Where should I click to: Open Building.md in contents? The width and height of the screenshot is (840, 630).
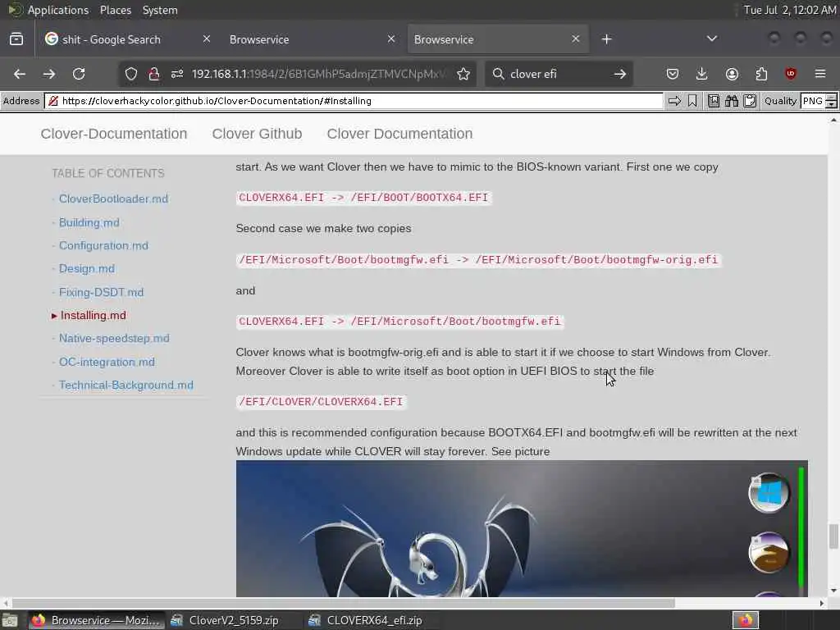click(89, 222)
